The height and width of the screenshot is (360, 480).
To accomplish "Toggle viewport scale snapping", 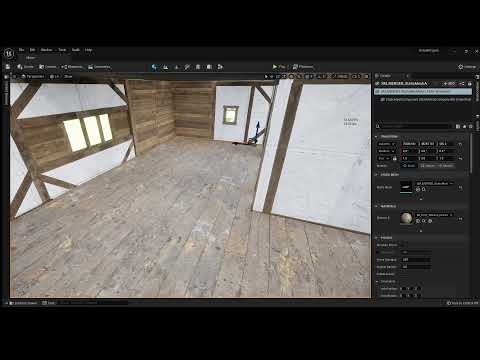I will point(335,76).
